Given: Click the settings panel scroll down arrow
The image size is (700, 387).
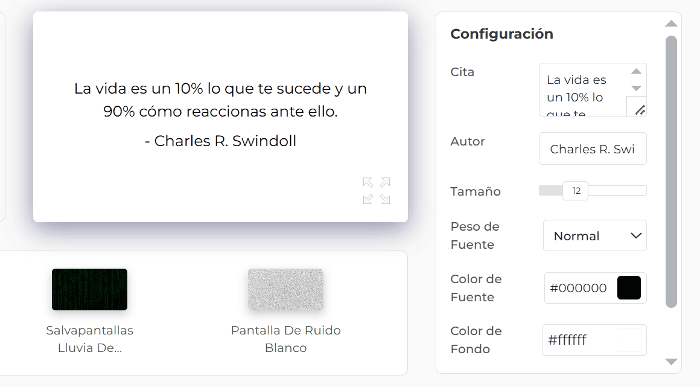Looking at the screenshot, I should [671, 362].
